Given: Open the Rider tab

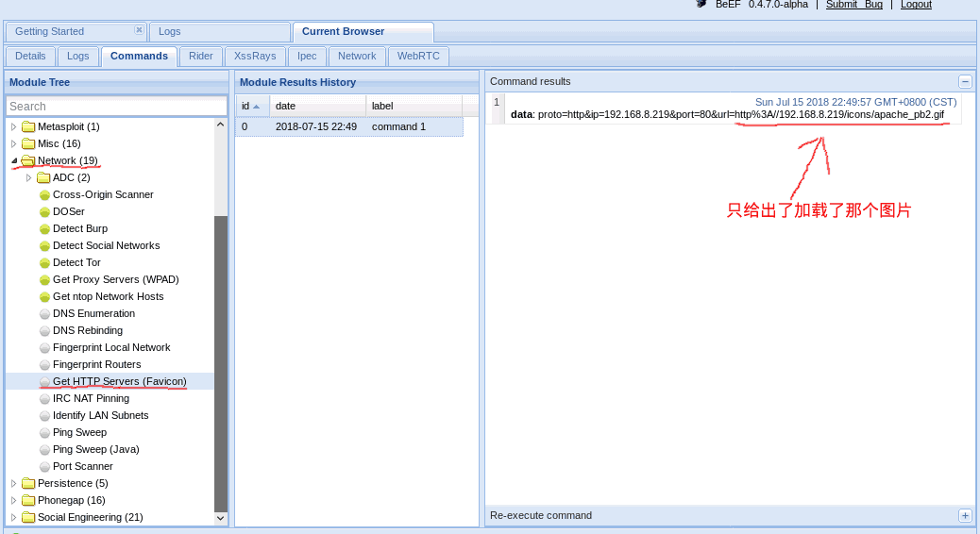Looking at the screenshot, I should 200,57.
